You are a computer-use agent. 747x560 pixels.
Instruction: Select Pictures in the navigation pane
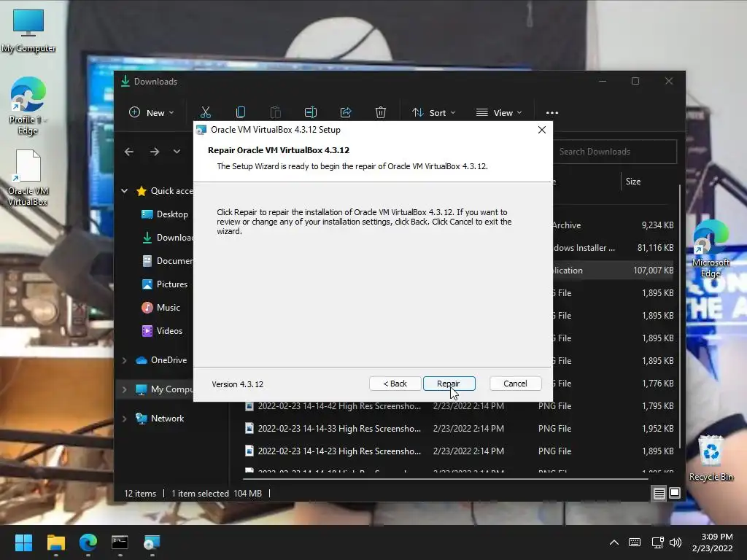[x=164, y=284]
